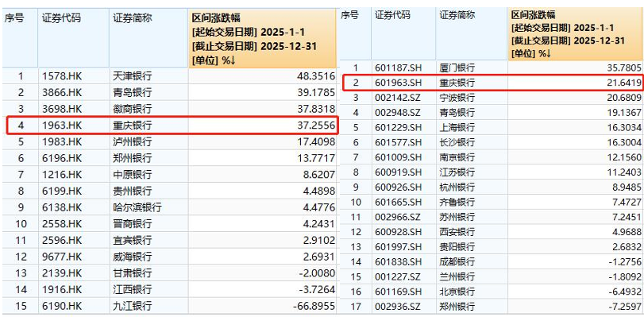Select 南京银行 name cell
The width and height of the screenshot is (644, 317).
coord(457,157)
